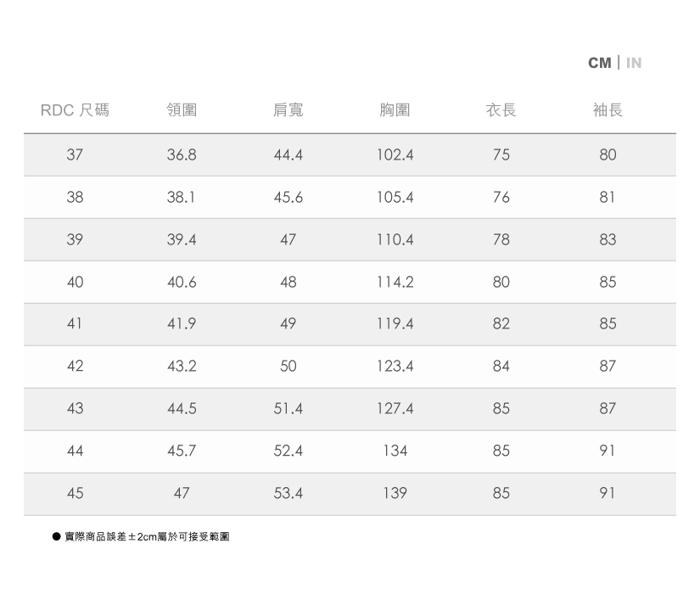The height and width of the screenshot is (594, 700).
Task: Click the 36.8 collar measurement cell
Action: pyautogui.click(x=182, y=155)
